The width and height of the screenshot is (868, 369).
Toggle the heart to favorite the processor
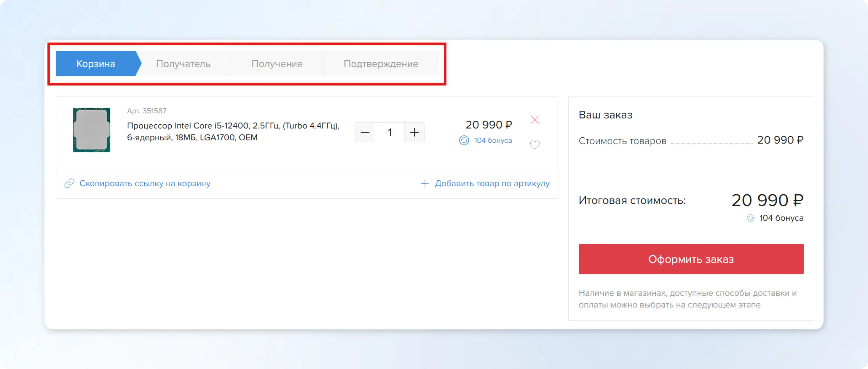pyautogui.click(x=535, y=145)
